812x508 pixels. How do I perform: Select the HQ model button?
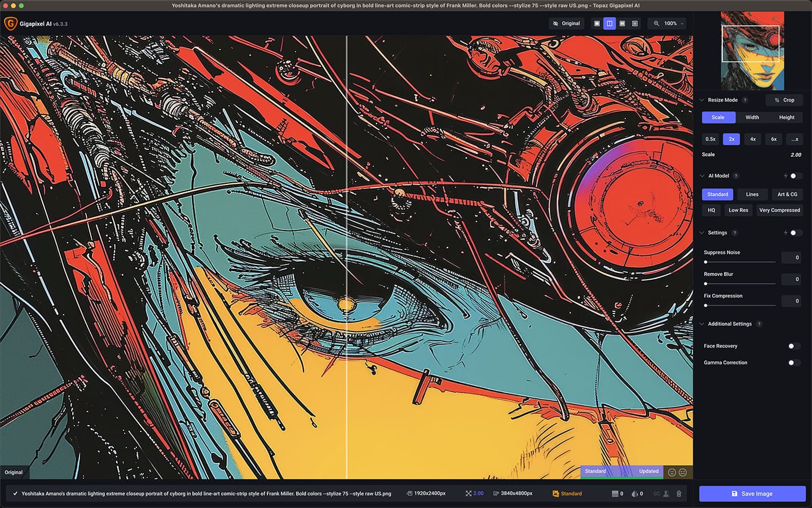click(711, 210)
